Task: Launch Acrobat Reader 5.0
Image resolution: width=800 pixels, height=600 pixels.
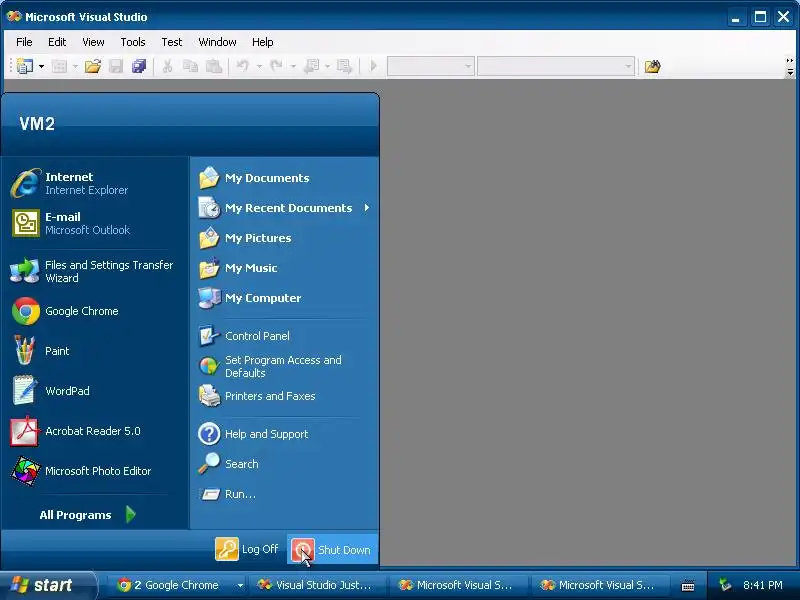Action: [95, 431]
